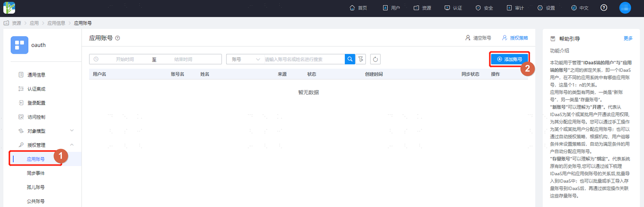Click the 姓名 column header
644x207 pixels.
pyautogui.click(x=205, y=74)
